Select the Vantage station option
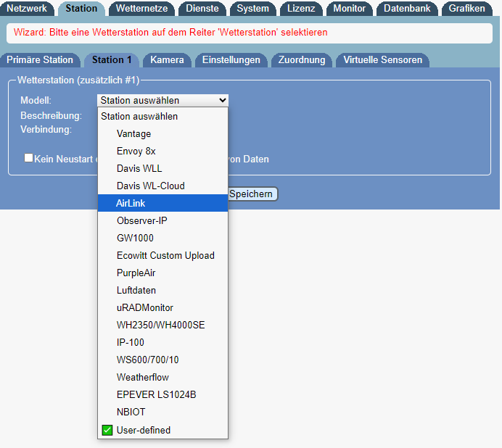 click(x=133, y=134)
